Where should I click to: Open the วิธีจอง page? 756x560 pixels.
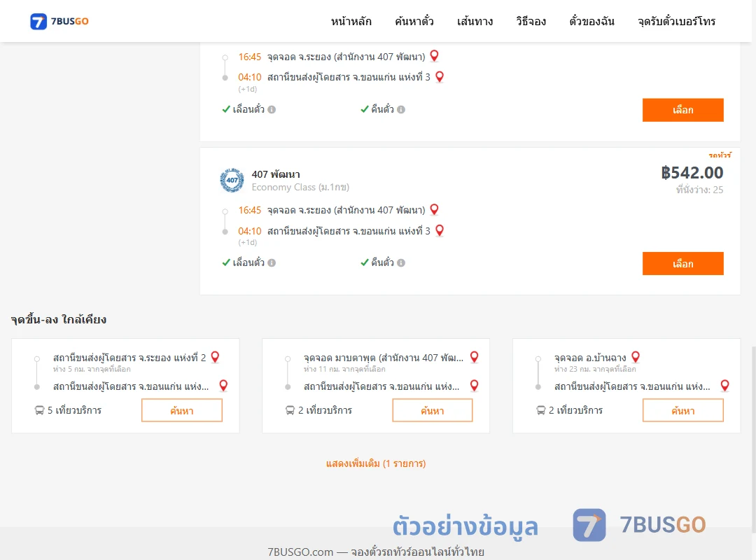tap(531, 21)
